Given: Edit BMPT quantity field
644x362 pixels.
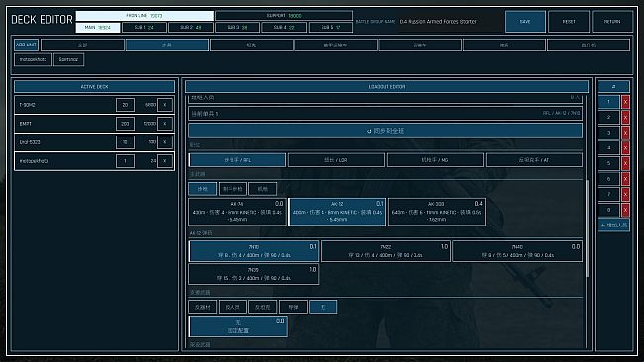Looking at the screenshot, I should 125,124.
